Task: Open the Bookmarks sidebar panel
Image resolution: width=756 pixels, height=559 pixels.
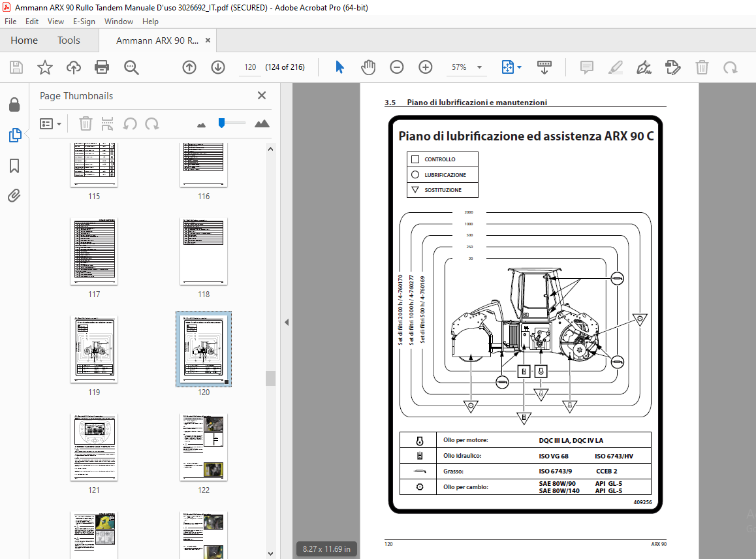Action: click(x=14, y=166)
